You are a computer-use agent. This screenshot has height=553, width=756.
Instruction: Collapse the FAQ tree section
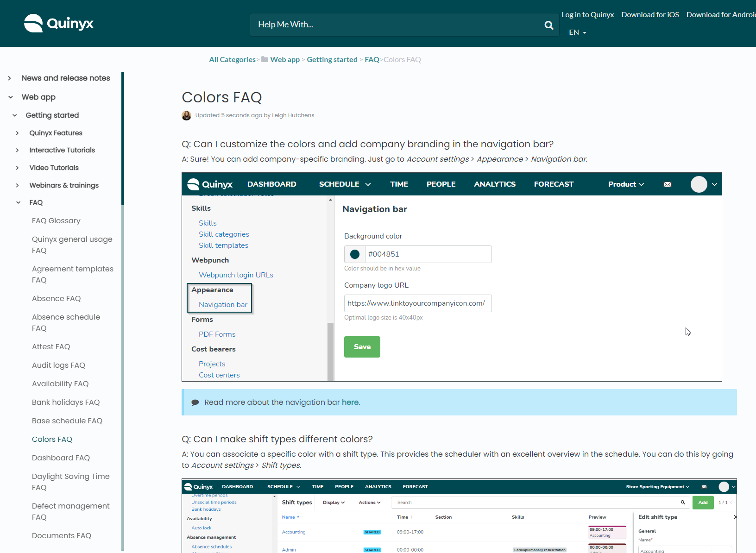[19, 202]
